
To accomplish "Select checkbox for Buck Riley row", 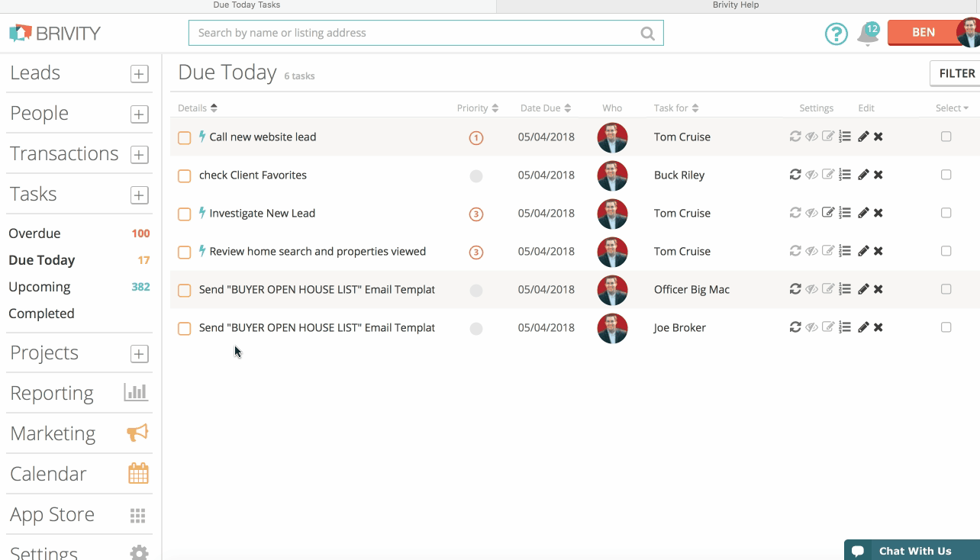I will click(946, 175).
